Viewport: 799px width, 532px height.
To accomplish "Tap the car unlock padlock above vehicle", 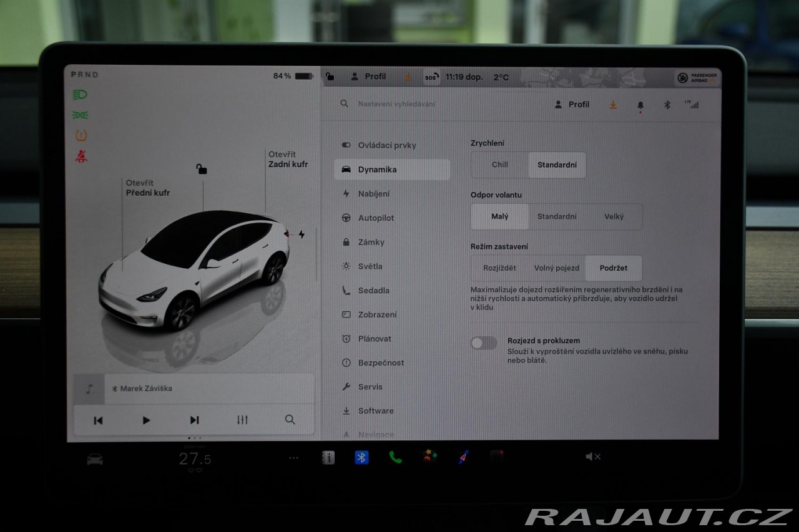I will coord(201,169).
